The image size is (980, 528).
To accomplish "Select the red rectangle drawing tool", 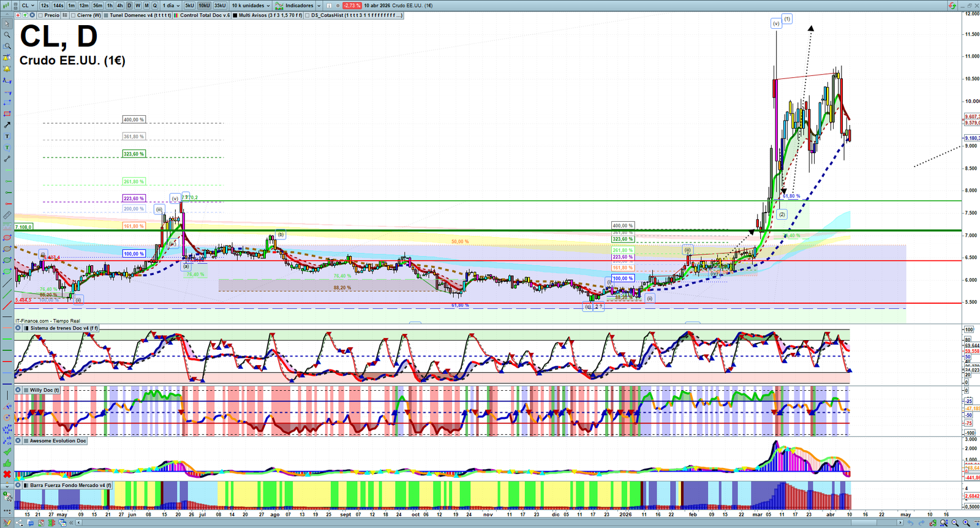I will (7, 114).
